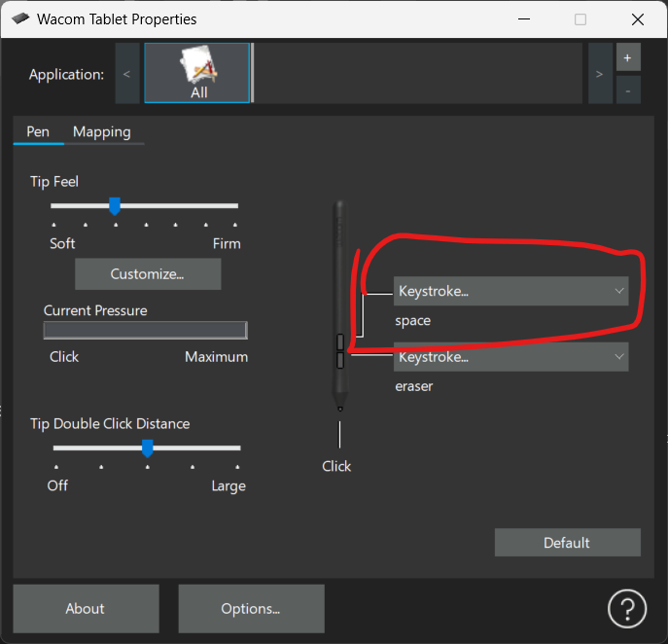Image resolution: width=668 pixels, height=644 pixels.
Task: Open the About dialog
Action: [x=86, y=609]
